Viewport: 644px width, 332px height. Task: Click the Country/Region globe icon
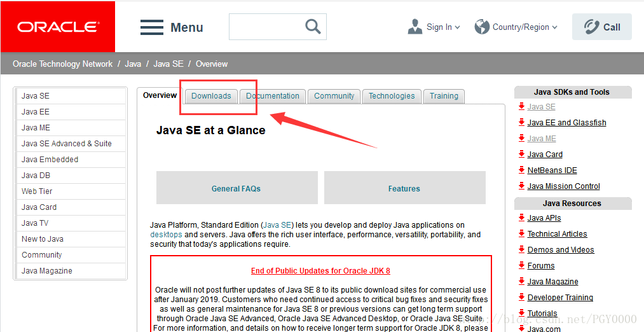point(482,27)
